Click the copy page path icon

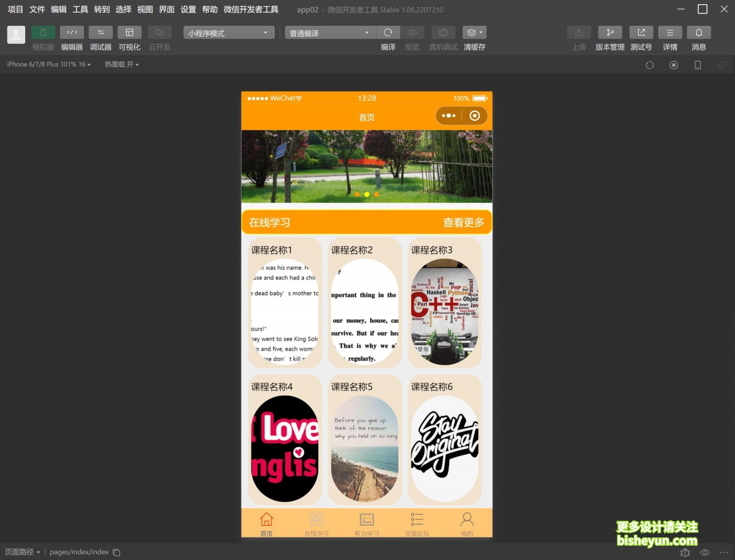pos(117,552)
